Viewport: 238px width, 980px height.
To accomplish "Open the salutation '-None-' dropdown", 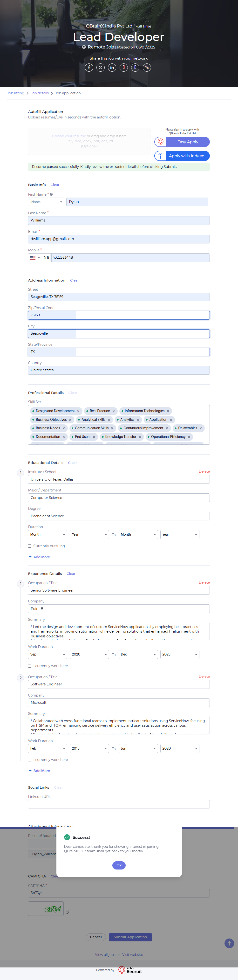I will (x=46, y=202).
